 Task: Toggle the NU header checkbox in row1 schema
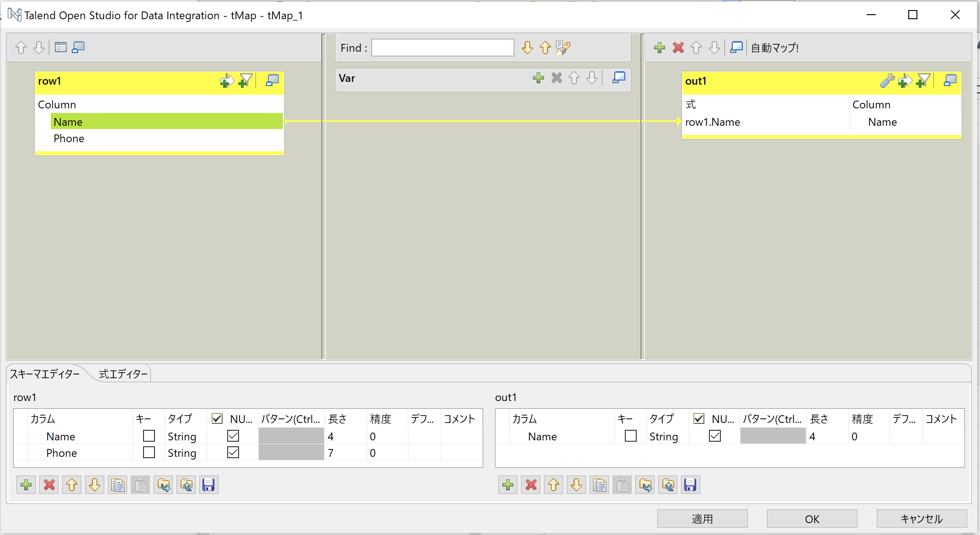coord(217,418)
